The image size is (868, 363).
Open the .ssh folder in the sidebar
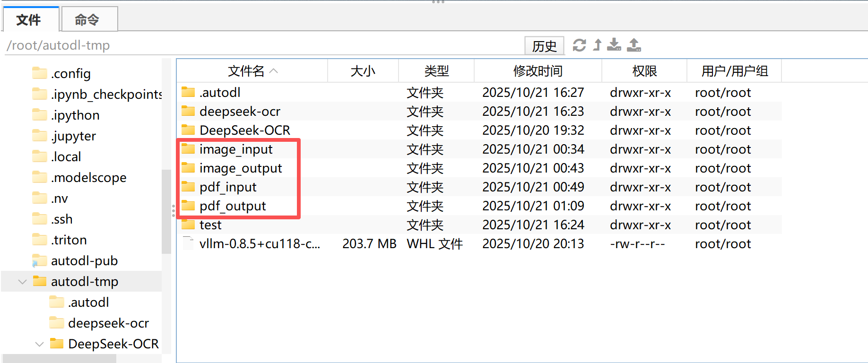tap(61, 218)
